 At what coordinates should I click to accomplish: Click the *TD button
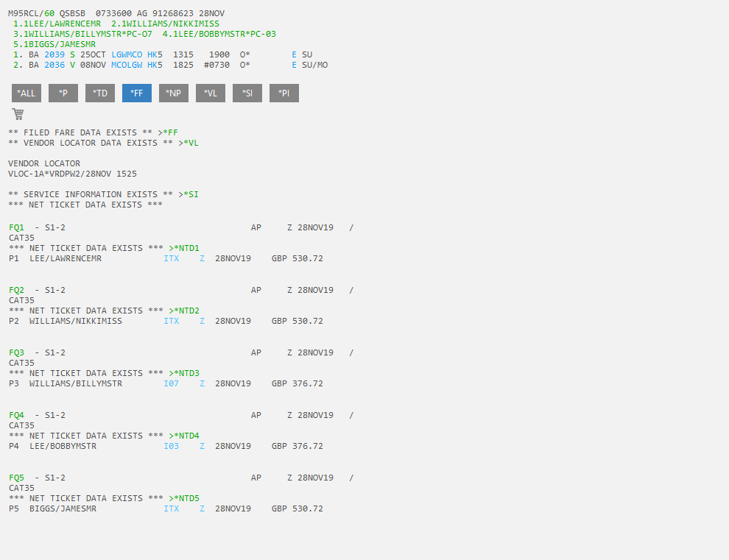coord(100,93)
